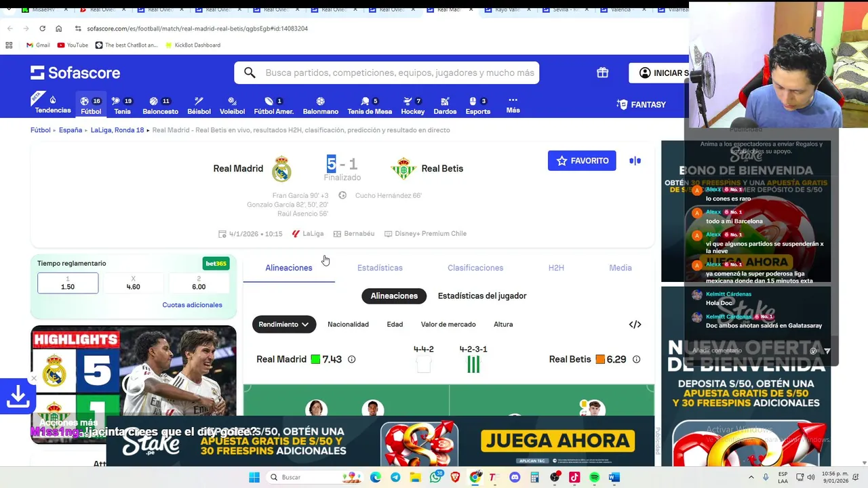This screenshot has height=488, width=868.
Task: Click the blue download arrow icon
Action: coord(18,396)
